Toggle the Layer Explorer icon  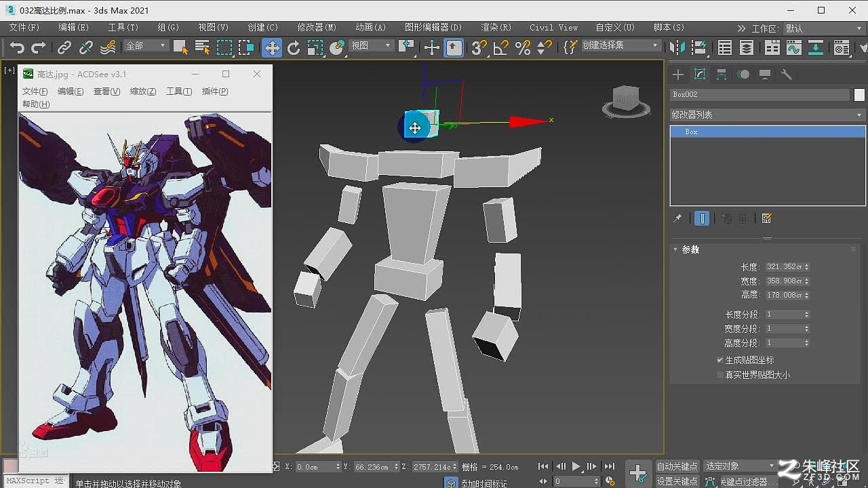tap(747, 47)
